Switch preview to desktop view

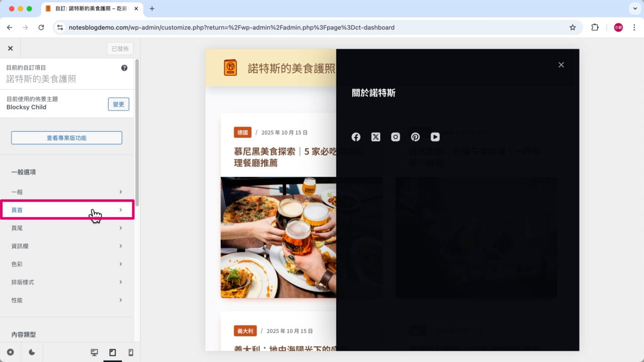[x=94, y=352]
